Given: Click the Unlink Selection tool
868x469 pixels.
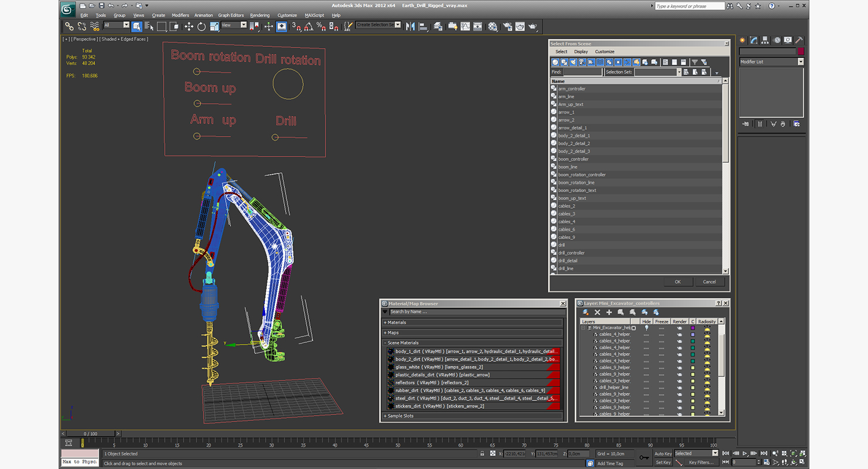Looking at the screenshot, I should pyautogui.click(x=82, y=26).
